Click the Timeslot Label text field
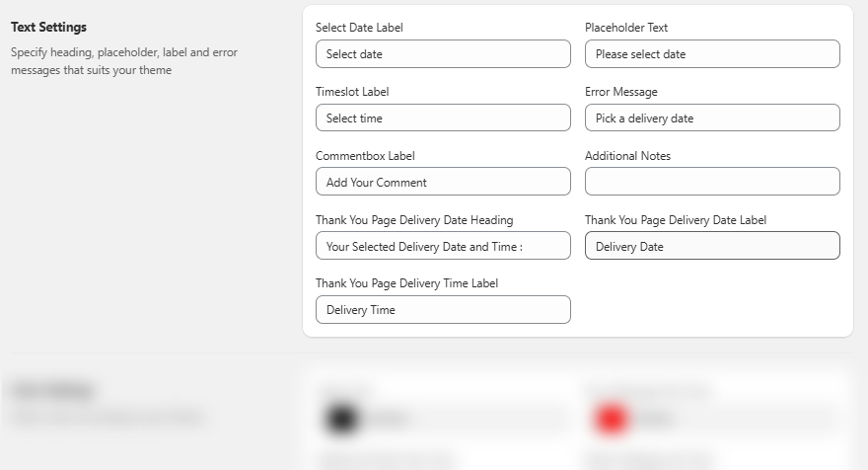Screen dimensions: 868x470 click(443, 118)
